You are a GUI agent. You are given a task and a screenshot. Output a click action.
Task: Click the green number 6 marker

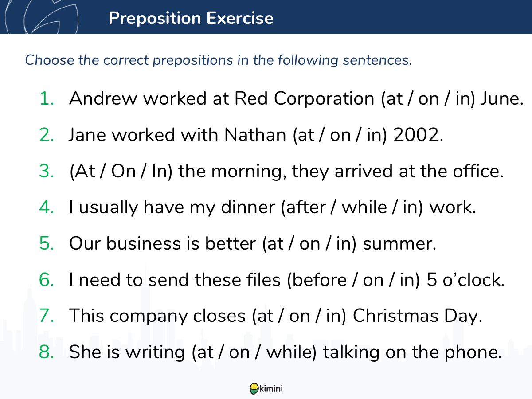coord(47,280)
